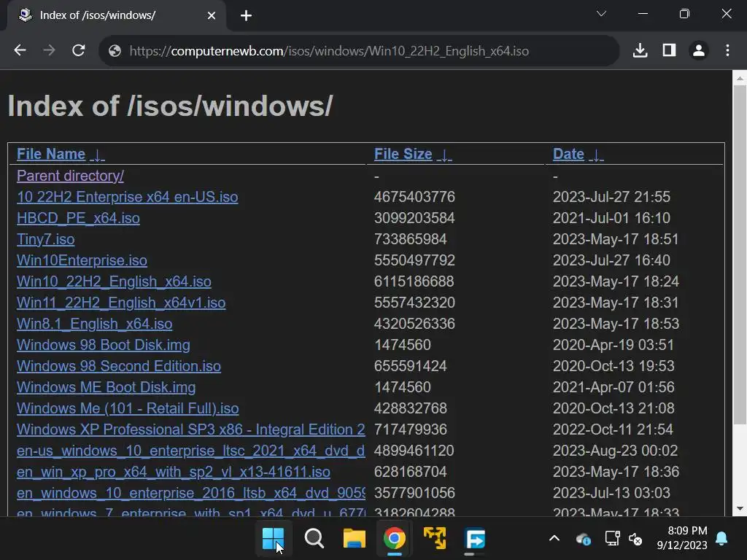Show hidden system tray icons
This screenshot has width=747, height=560.
coord(554,539)
